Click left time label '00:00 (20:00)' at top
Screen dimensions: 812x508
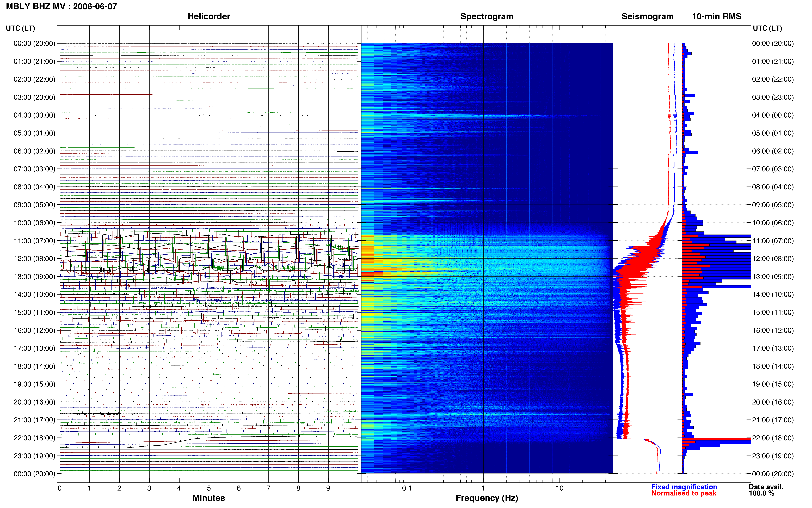point(34,43)
